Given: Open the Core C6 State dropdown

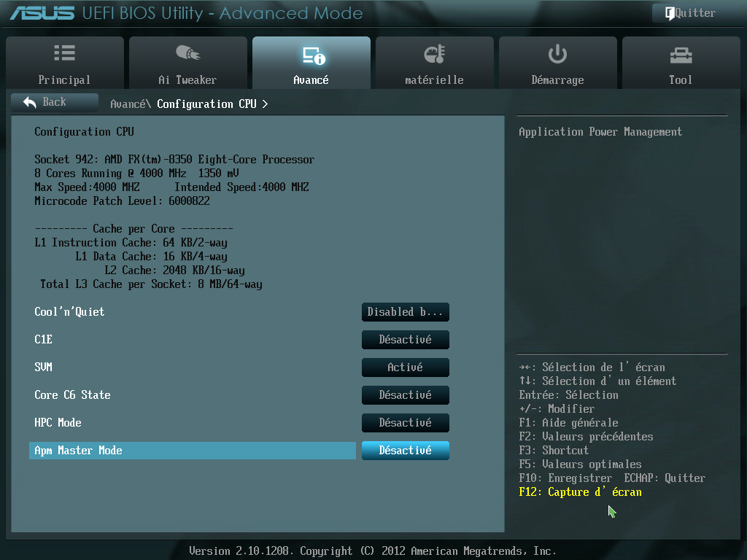Looking at the screenshot, I should pos(406,394).
